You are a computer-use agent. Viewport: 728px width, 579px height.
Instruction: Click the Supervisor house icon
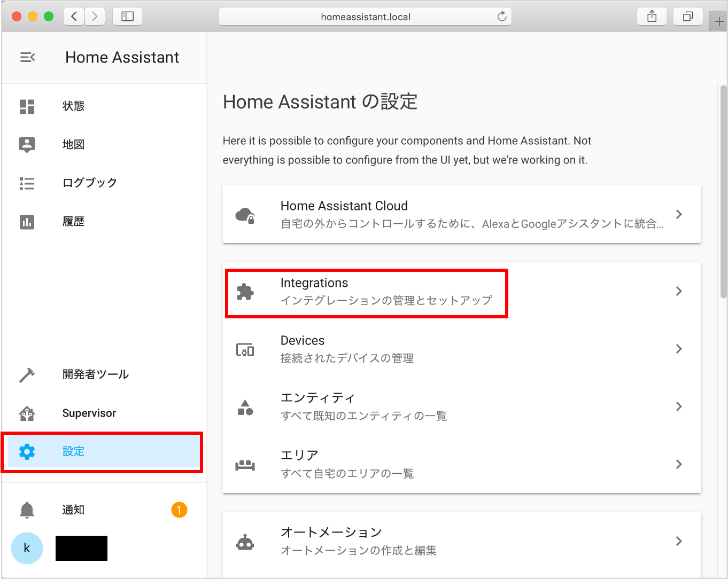pyautogui.click(x=27, y=413)
